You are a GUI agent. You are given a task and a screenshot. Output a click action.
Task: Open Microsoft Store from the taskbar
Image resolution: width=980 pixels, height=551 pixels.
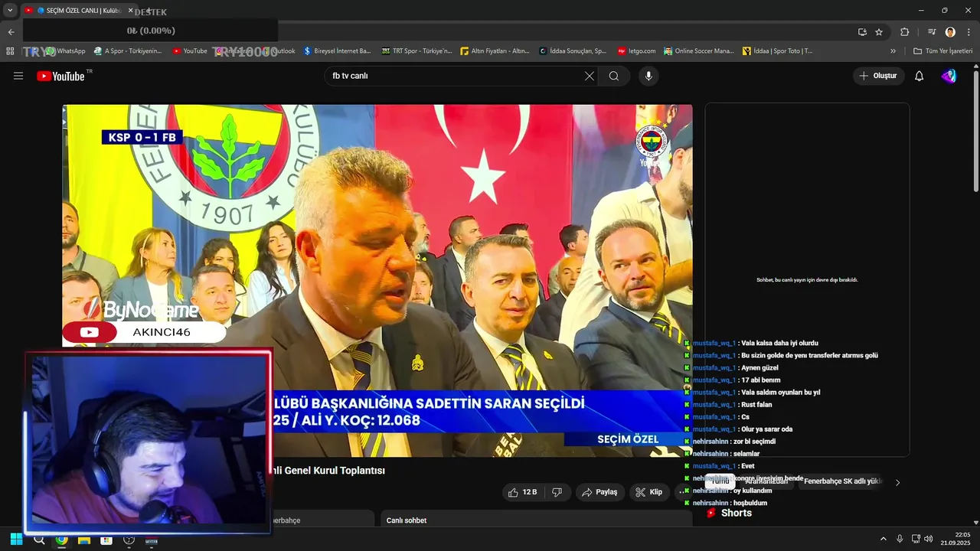click(106, 540)
